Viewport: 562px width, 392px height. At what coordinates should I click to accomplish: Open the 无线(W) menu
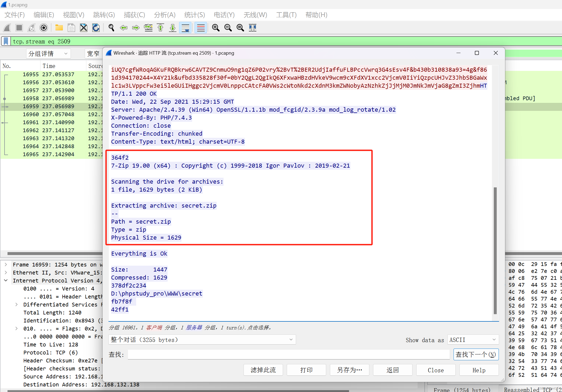[256, 15]
